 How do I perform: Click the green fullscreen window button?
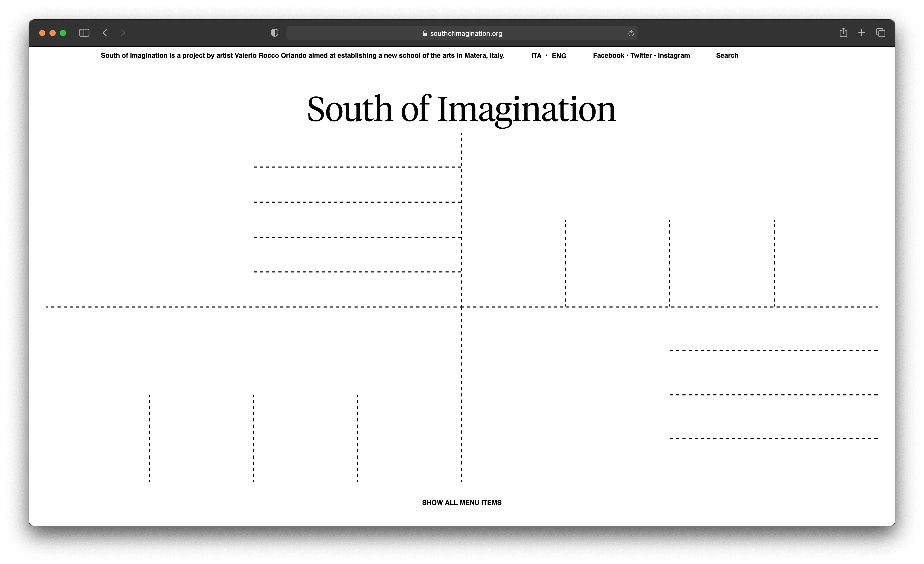tap(63, 33)
